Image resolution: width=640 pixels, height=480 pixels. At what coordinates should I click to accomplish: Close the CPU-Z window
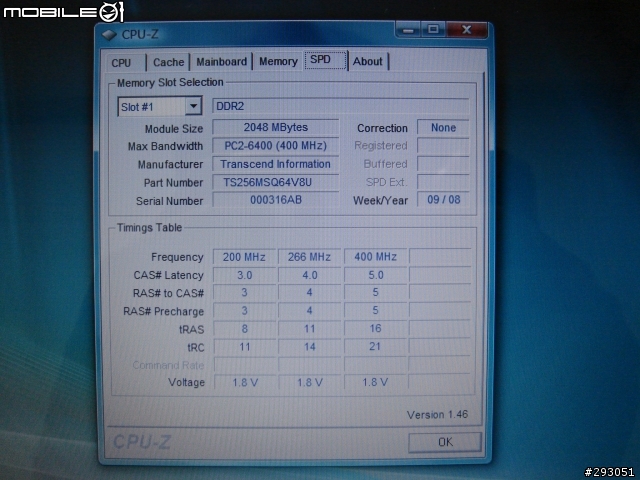coord(467,29)
